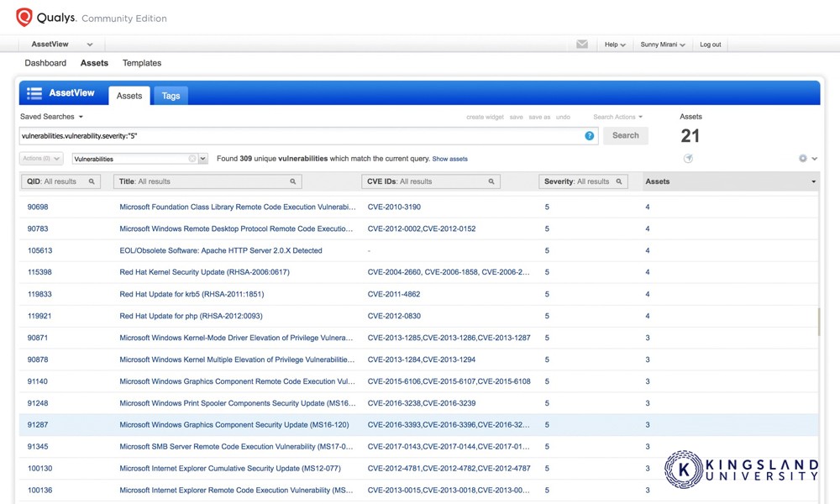Open Microsoft Internet Explorer Cumulative Security Update (MS12-077)
The height and width of the screenshot is (504, 840).
(x=230, y=468)
